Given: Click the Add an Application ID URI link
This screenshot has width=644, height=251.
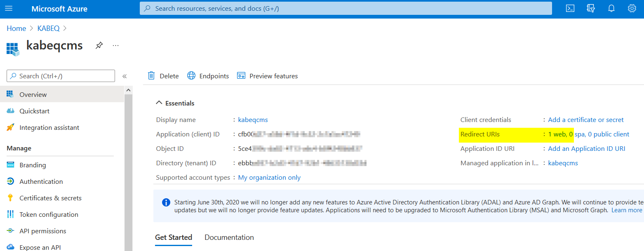Looking at the screenshot, I should click(x=586, y=149).
